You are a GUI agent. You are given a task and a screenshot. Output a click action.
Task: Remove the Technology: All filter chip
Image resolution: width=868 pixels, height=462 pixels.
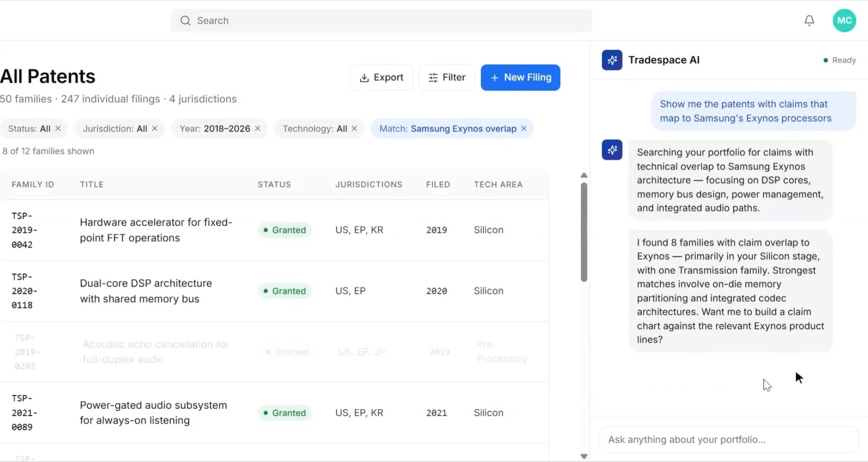point(354,128)
